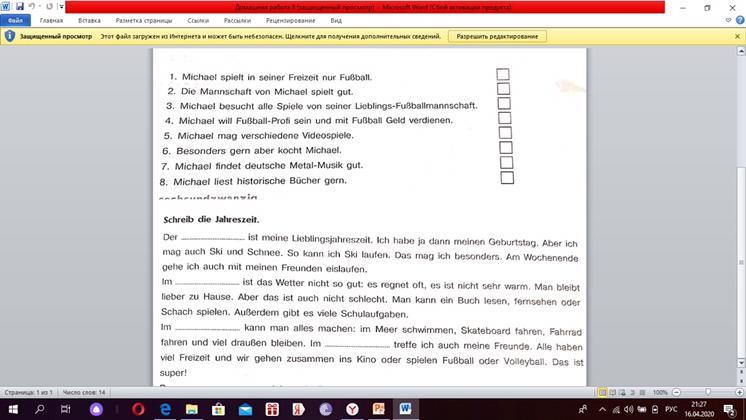Viewport: 746px width, 420px height.
Task: Open the Ссылки ribbon tab
Action: pyautogui.click(x=198, y=20)
